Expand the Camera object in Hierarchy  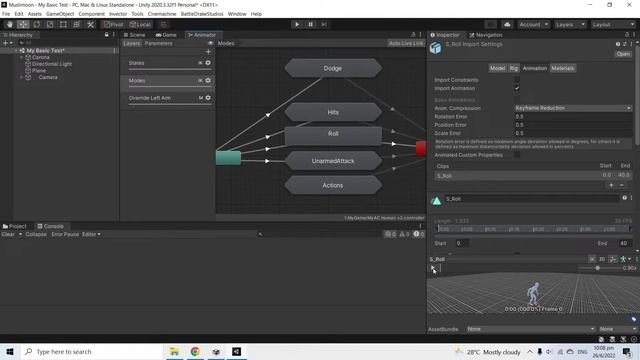[22, 77]
